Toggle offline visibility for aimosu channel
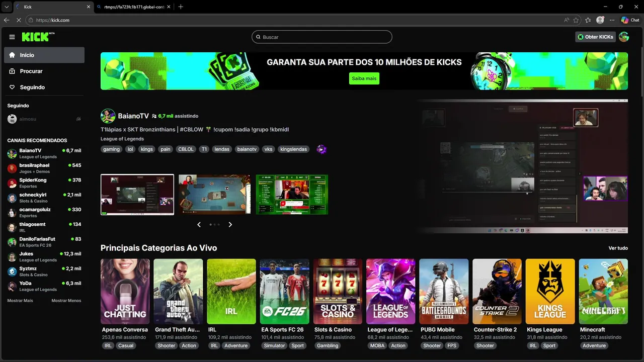This screenshot has height=362, width=644. click(x=78, y=119)
